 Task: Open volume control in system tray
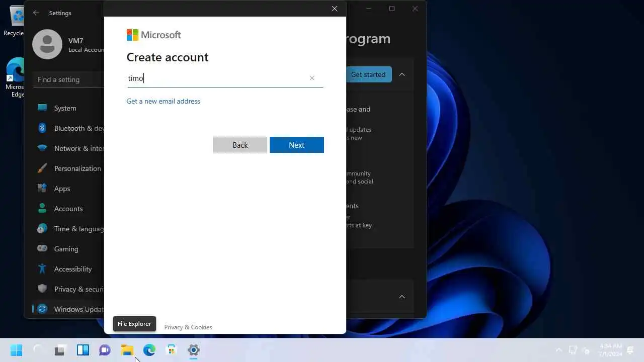586,350
